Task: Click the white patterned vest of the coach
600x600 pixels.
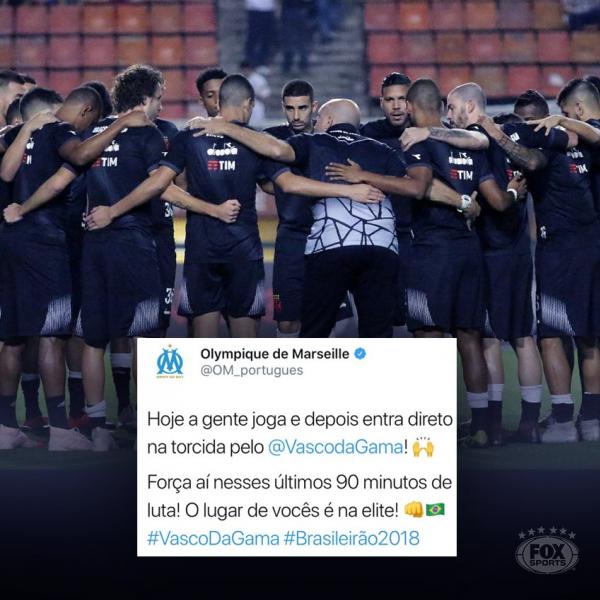Action: 352,223
